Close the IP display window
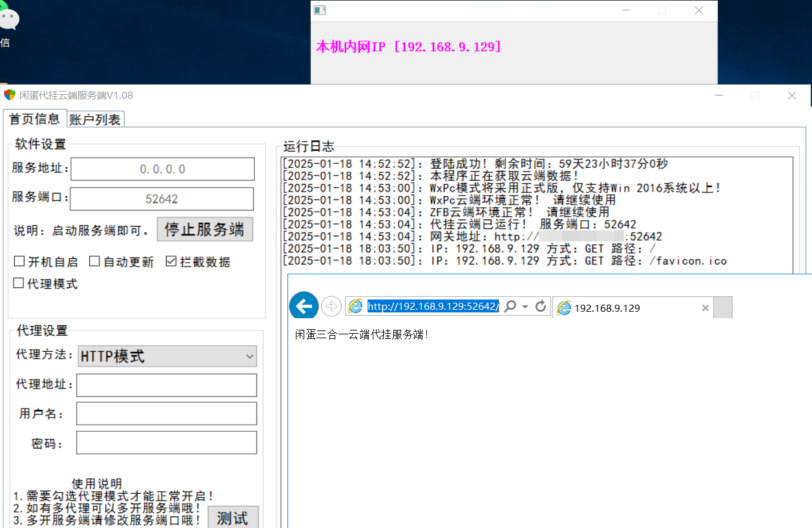812x528 pixels. point(699,10)
